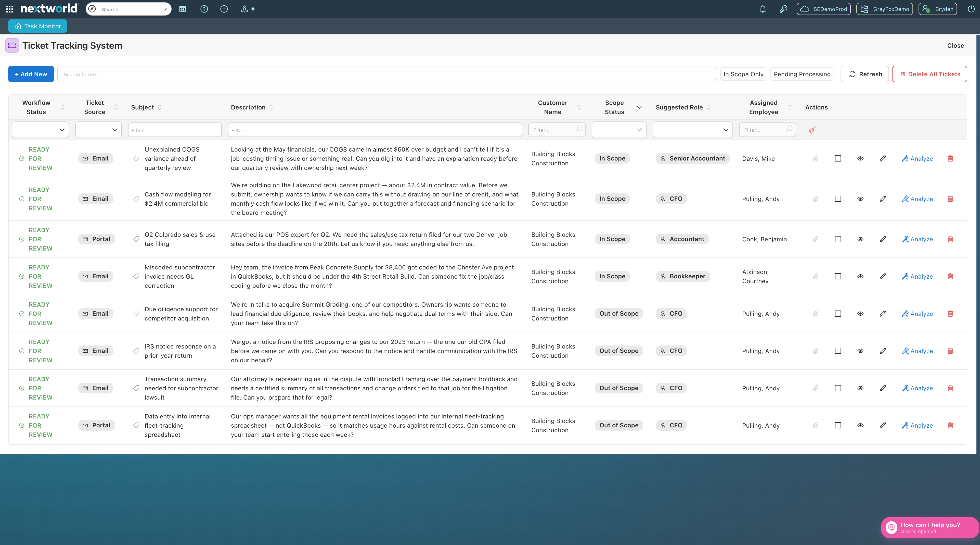
Task: Delete the Unexplained COGS ticket
Action: pyautogui.click(x=950, y=158)
